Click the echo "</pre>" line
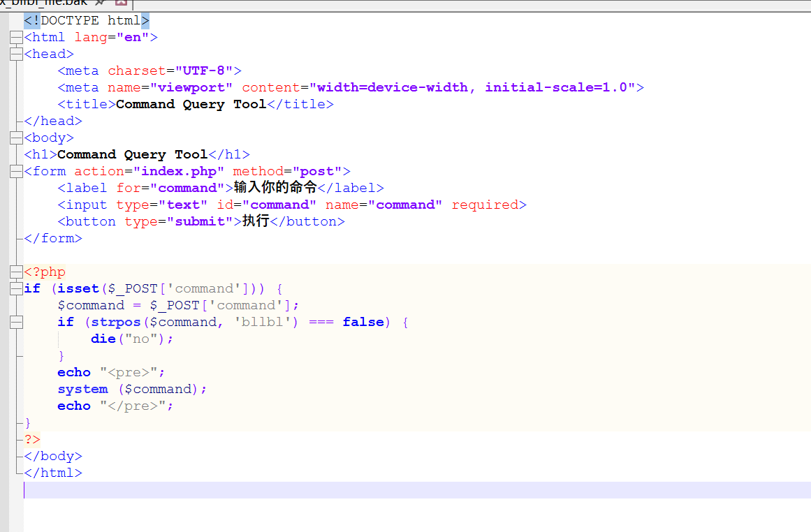 coord(115,406)
